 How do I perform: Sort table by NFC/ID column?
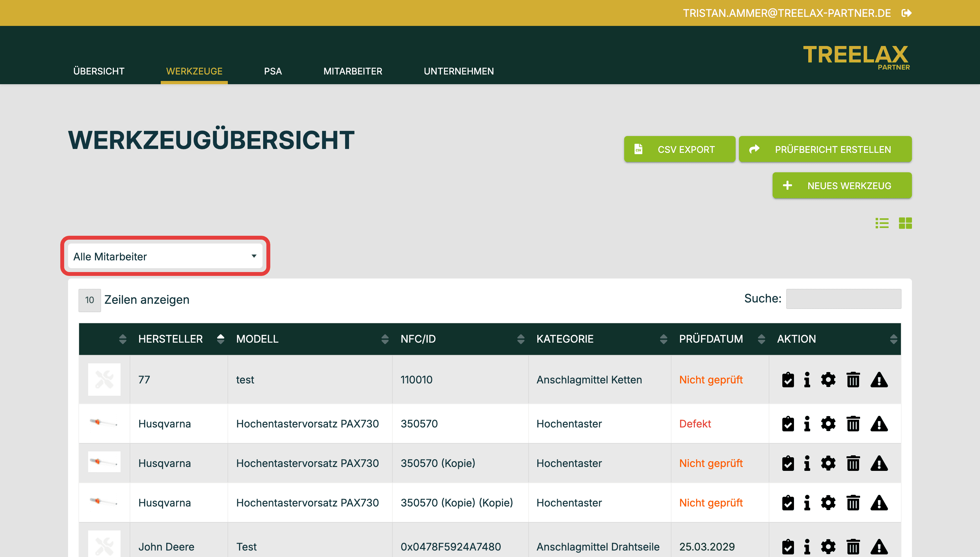pyautogui.click(x=460, y=339)
